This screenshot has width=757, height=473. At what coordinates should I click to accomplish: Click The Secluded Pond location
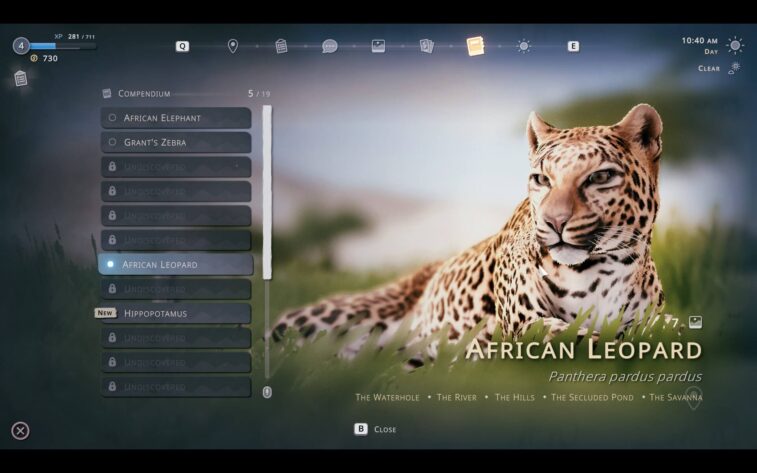coord(592,397)
